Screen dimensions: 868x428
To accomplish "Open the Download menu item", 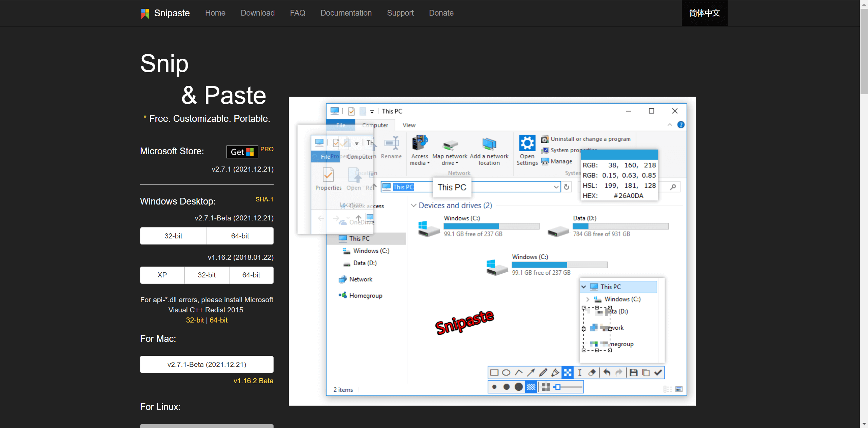I will pyautogui.click(x=257, y=13).
